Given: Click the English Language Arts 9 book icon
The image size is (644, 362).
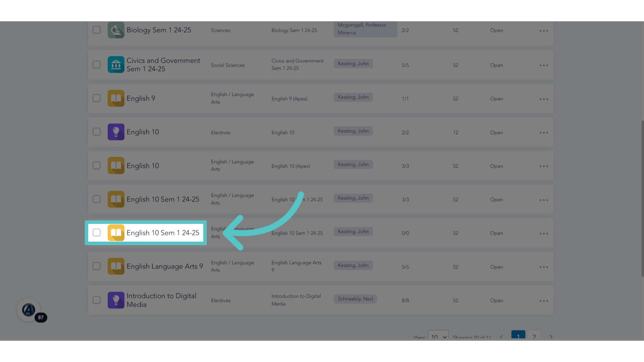Looking at the screenshot, I should tap(116, 266).
